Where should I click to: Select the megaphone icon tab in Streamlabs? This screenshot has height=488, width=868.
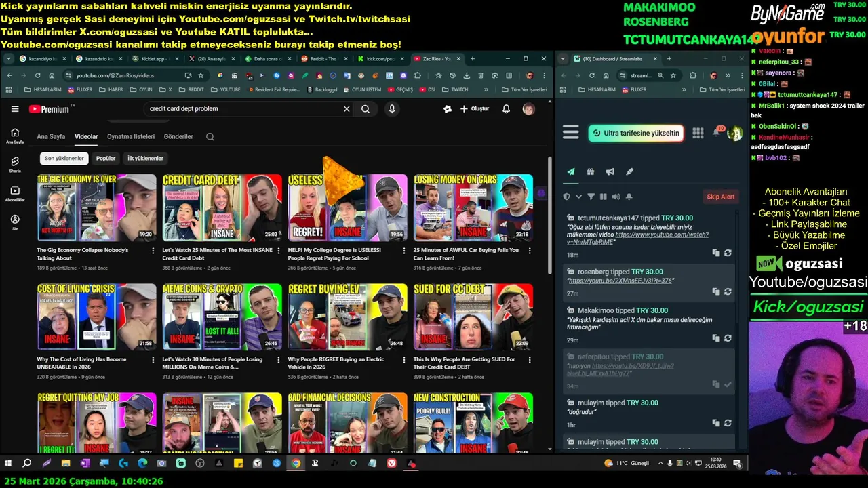tap(610, 171)
